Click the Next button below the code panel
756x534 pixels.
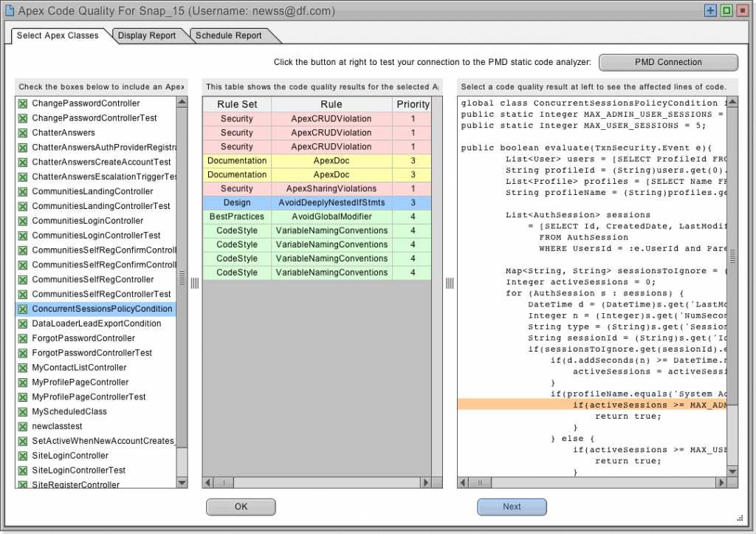click(x=512, y=507)
